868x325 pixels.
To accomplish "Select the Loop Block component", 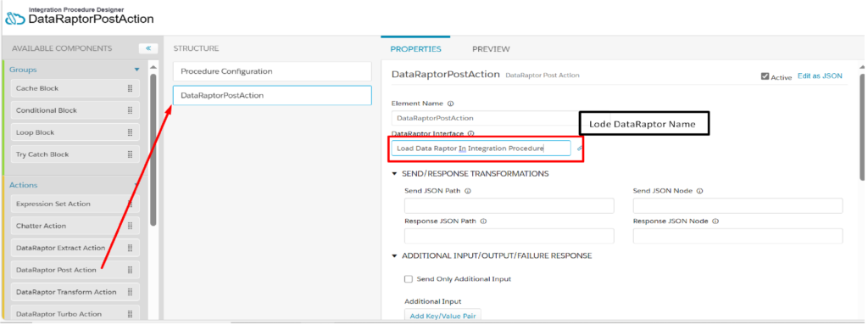I will 75,132.
